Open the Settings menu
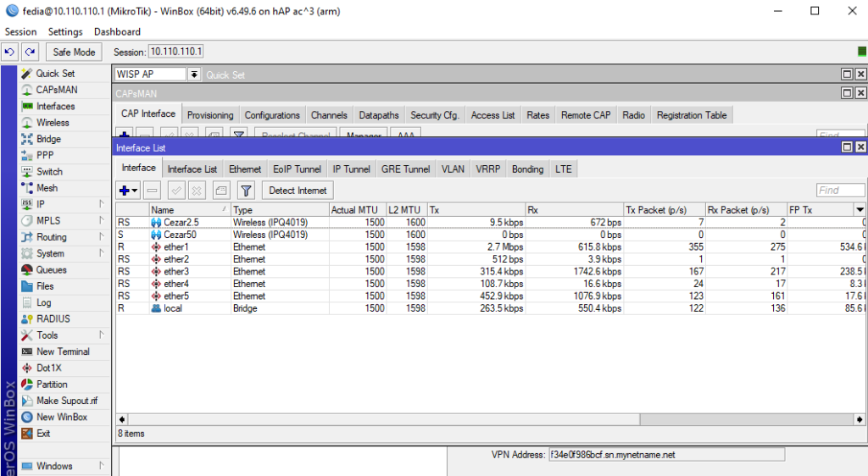 tap(65, 32)
